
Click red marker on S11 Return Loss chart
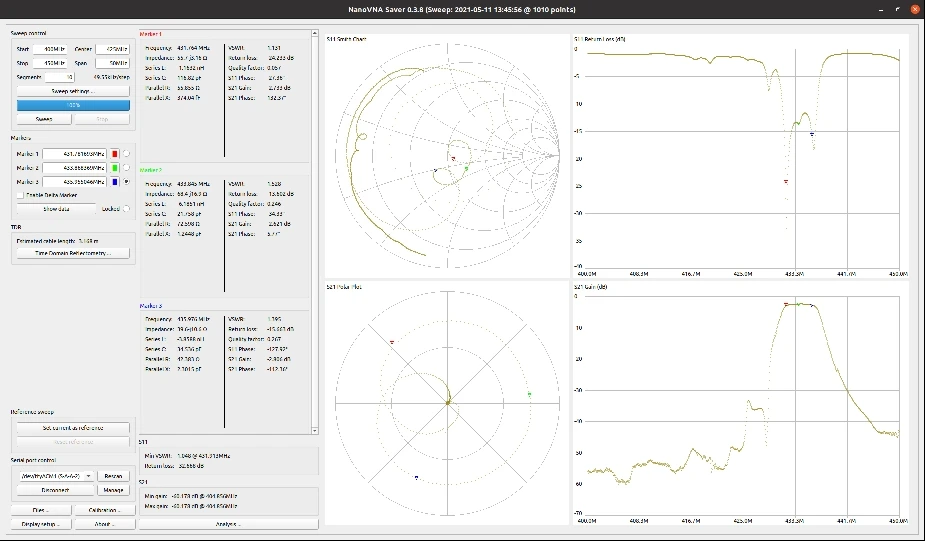tap(786, 182)
